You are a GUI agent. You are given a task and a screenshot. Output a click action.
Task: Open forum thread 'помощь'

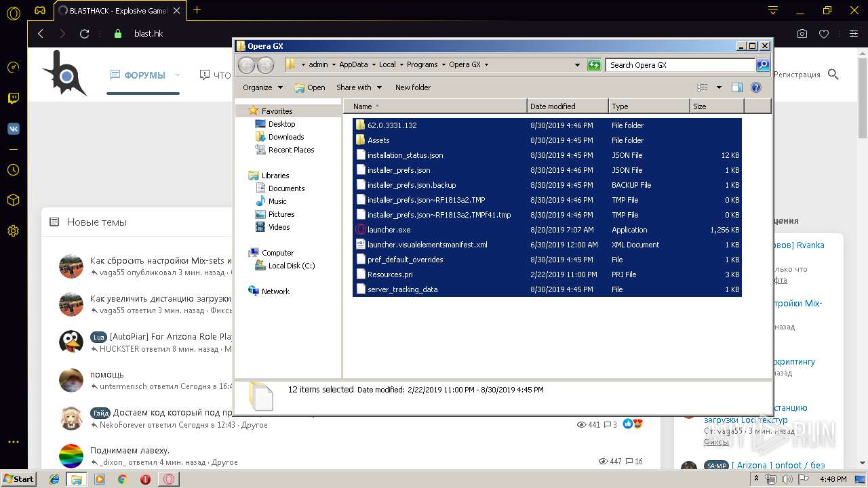coord(107,374)
